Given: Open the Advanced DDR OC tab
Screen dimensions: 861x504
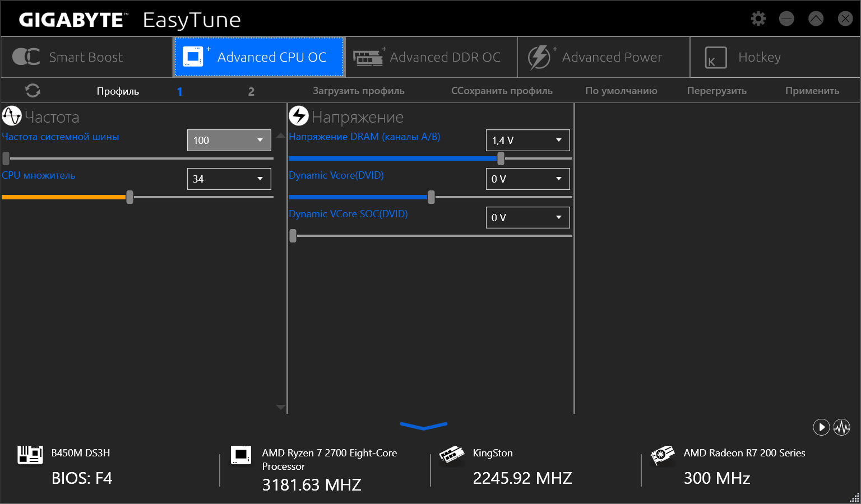Looking at the screenshot, I should (x=430, y=57).
